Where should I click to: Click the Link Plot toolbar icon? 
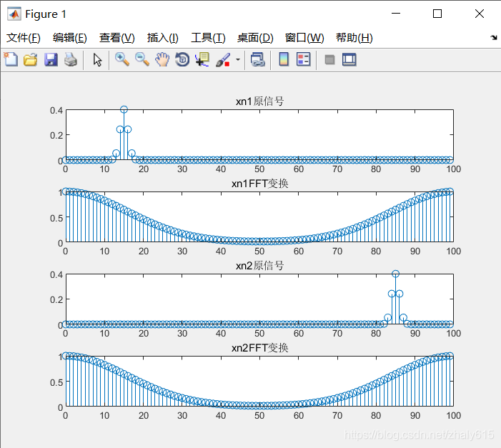pos(258,60)
